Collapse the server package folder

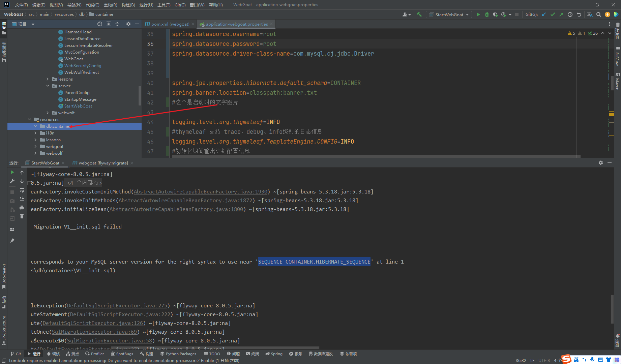click(48, 86)
